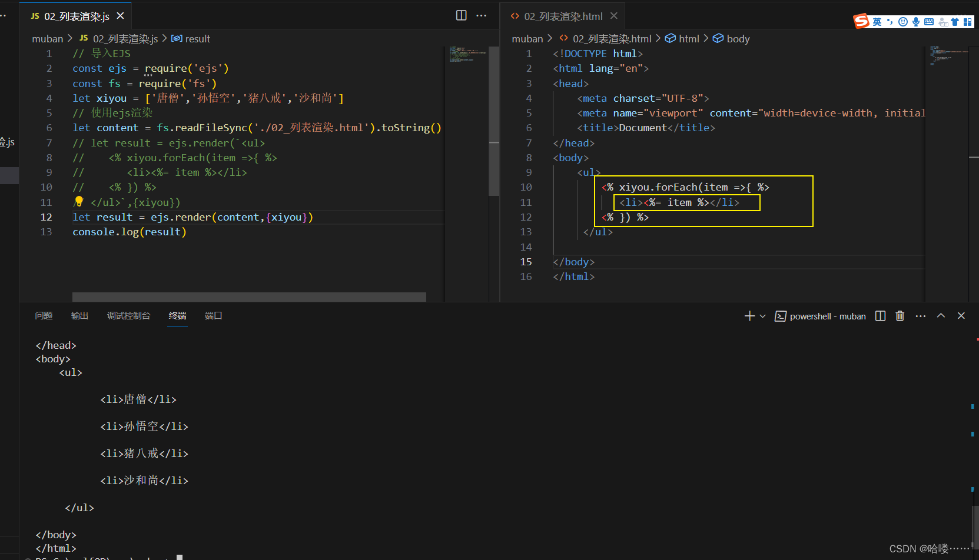This screenshot has height=560, width=979.
Task: Click the let xiyou array line
Action: coord(208,98)
